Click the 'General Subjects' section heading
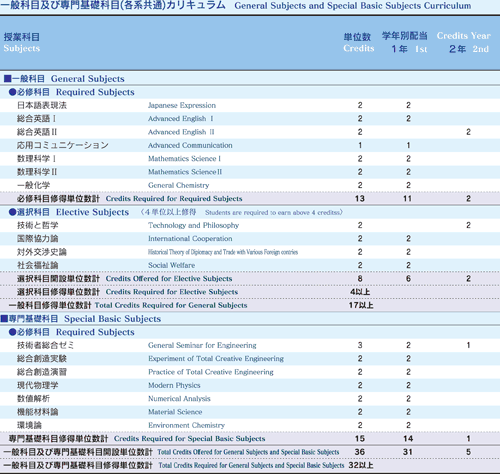Screen dimensions: 500x474 [x=88, y=79]
